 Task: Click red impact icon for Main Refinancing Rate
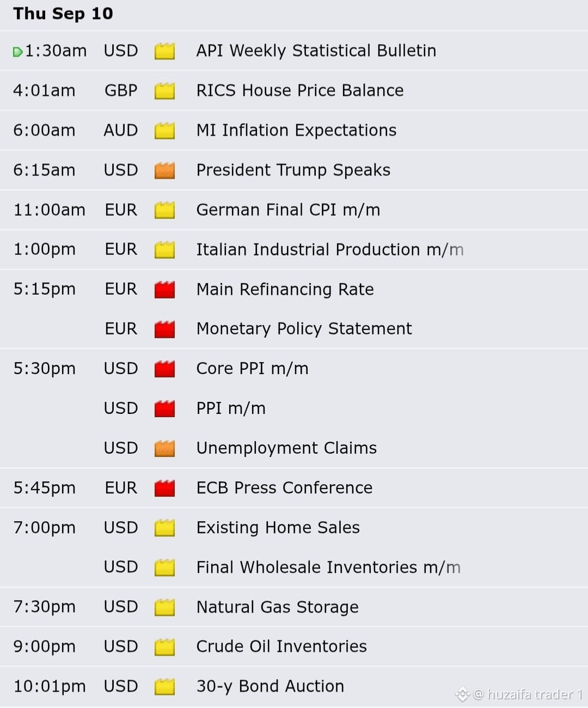coord(164,290)
